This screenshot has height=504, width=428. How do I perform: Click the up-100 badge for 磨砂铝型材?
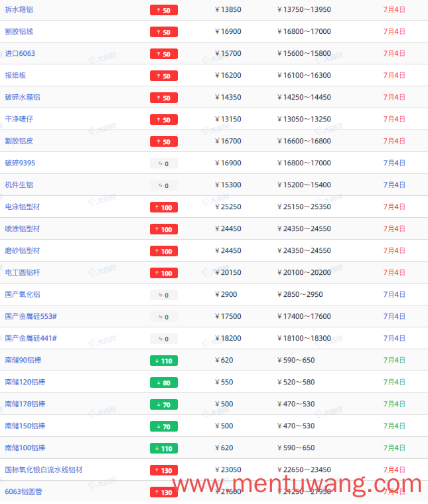pos(164,251)
